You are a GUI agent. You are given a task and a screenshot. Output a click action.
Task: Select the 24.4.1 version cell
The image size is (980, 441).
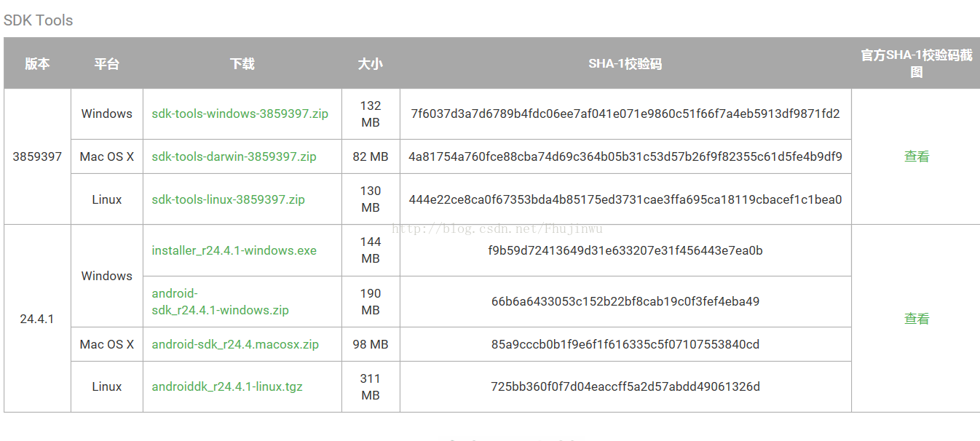[x=37, y=319]
